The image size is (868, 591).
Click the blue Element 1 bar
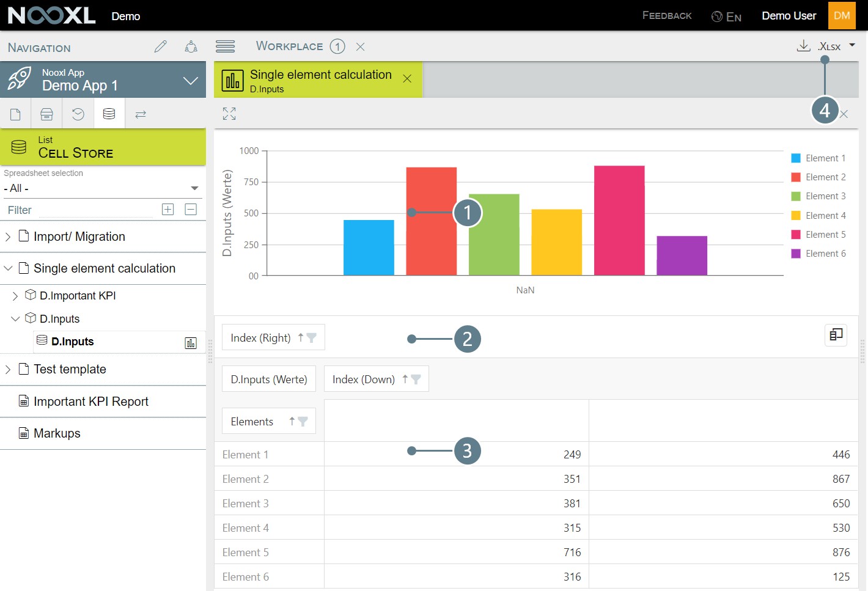(369, 248)
